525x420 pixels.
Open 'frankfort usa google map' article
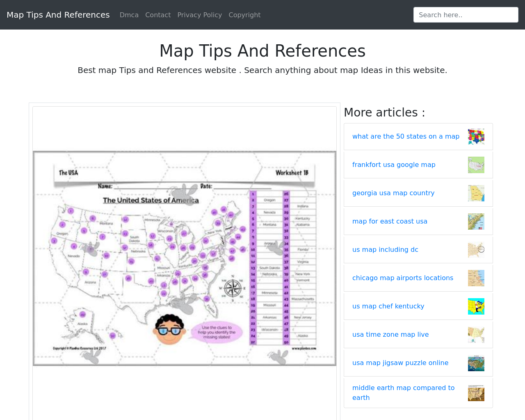[x=394, y=165]
